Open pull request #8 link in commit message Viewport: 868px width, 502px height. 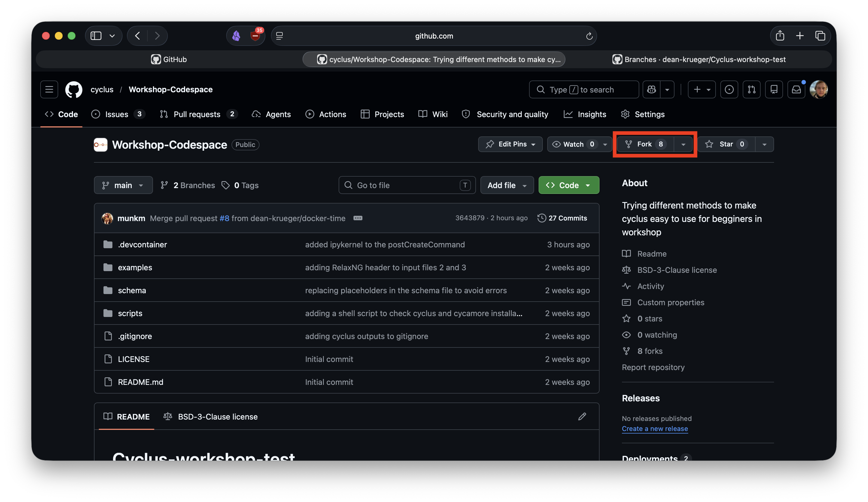click(224, 218)
